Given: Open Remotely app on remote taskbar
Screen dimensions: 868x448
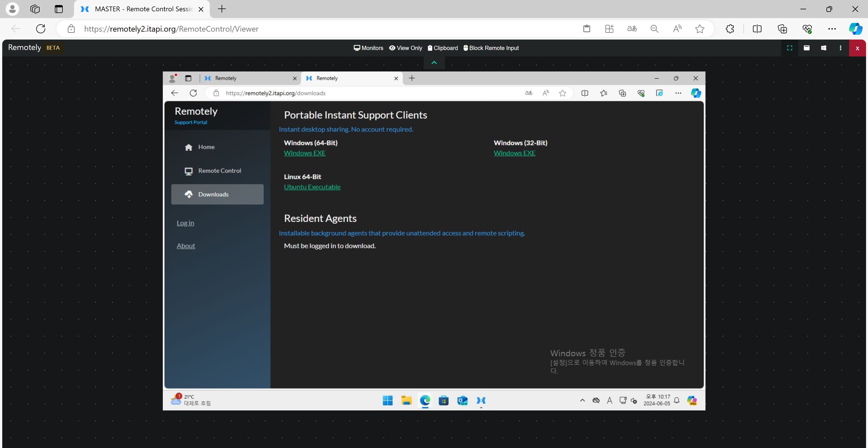Looking at the screenshot, I should [481, 401].
